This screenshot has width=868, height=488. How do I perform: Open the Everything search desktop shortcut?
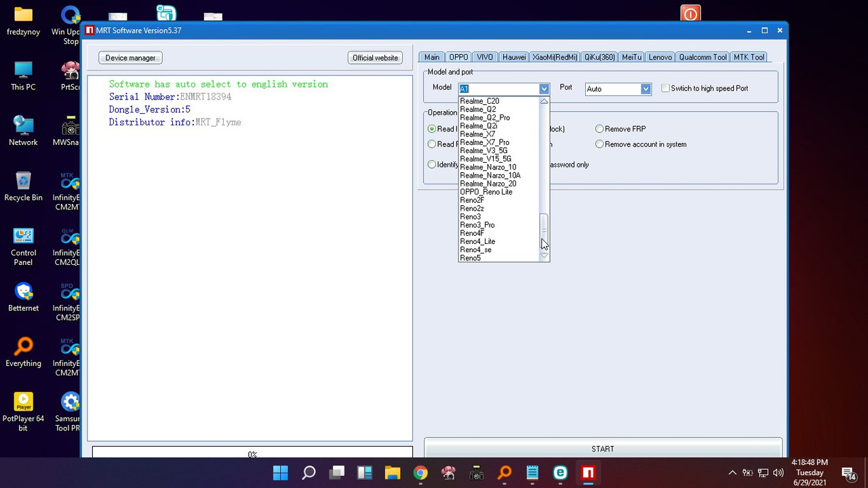(23, 353)
